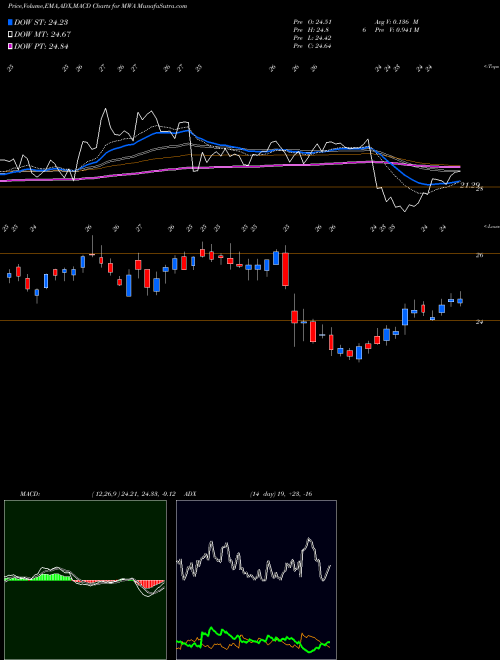Click the MACD panel heading label
Viewport: 500px width, 660px height.
[29, 494]
